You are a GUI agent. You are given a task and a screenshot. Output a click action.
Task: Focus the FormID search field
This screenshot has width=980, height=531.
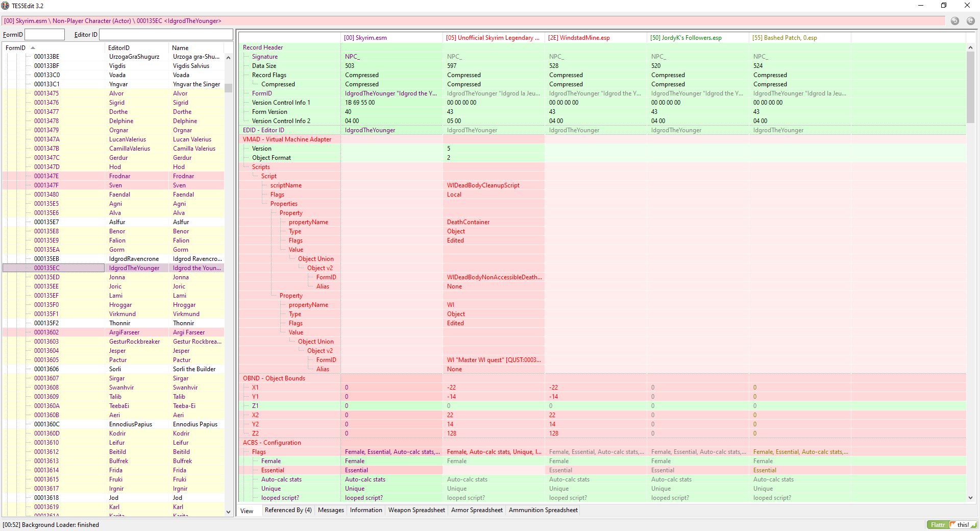[44, 35]
